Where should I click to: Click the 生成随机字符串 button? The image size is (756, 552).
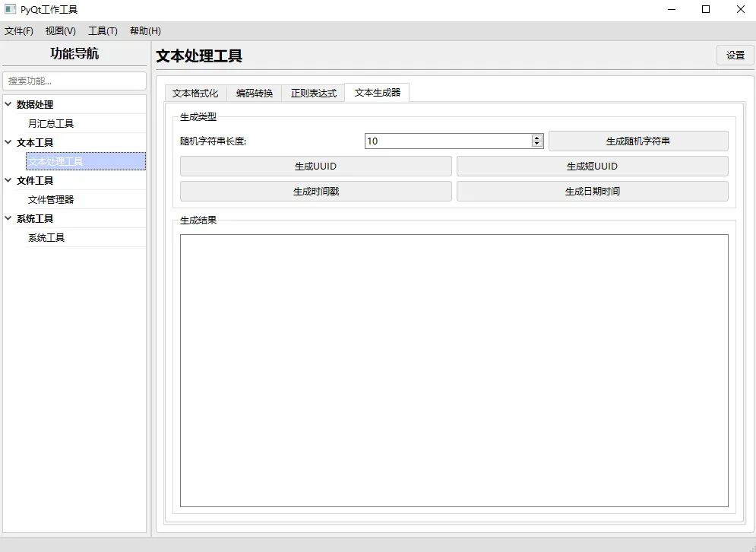(638, 141)
